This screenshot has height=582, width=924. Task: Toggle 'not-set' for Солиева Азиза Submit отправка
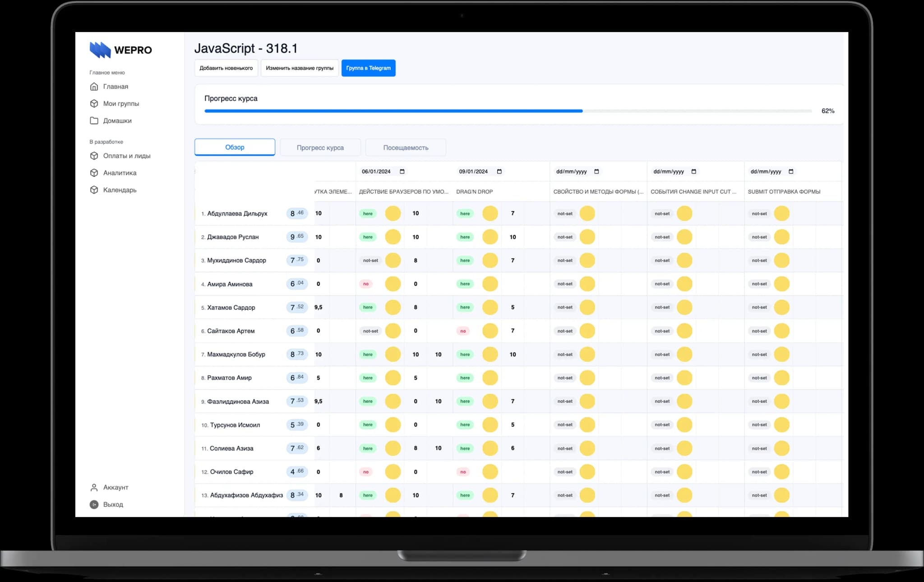[x=759, y=448]
